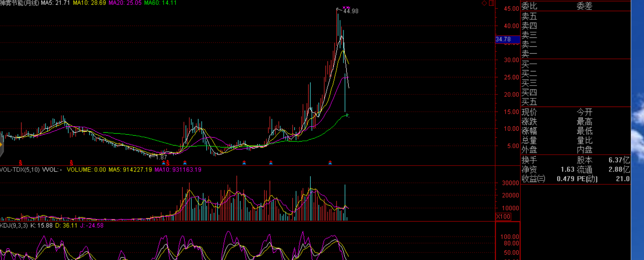The height and width of the screenshot is (260, 644).
Task: Click the 神雾节能(月线) chart title
Action: pyautogui.click(x=20, y=3)
